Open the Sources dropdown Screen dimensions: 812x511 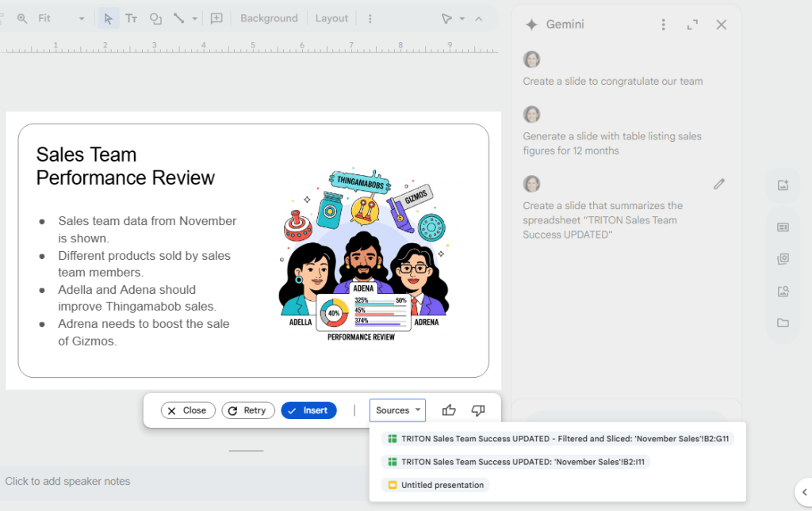pos(397,410)
